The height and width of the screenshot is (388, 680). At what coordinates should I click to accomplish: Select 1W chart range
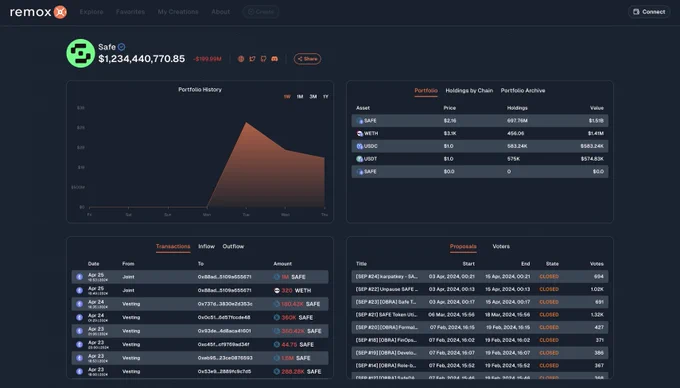(x=287, y=97)
